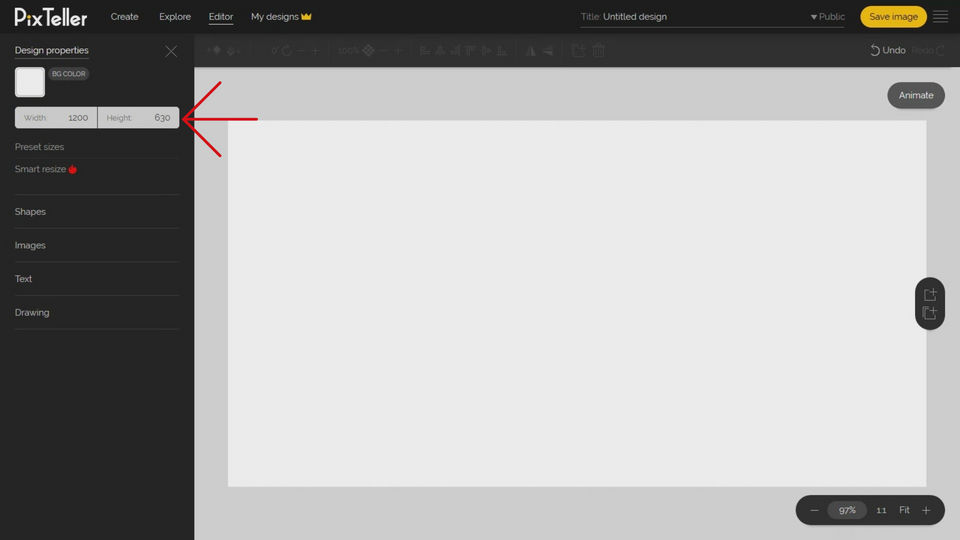This screenshot has width=960, height=540.
Task: Open the Create menu
Action: 124,17
